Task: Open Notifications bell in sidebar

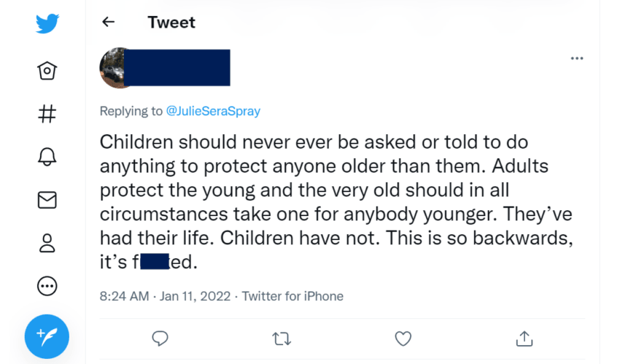Action: pyautogui.click(x=47, y=157)
